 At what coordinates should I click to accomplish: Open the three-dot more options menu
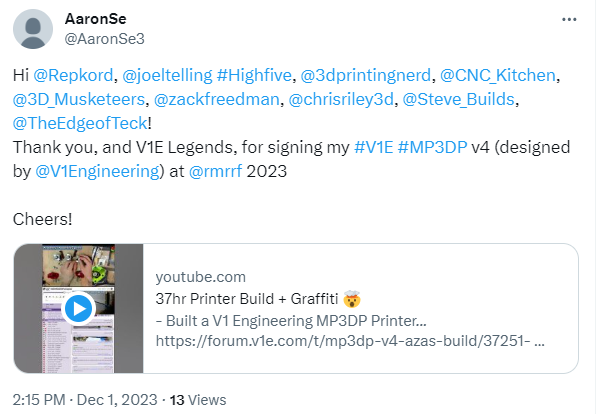tap(569, 19)
